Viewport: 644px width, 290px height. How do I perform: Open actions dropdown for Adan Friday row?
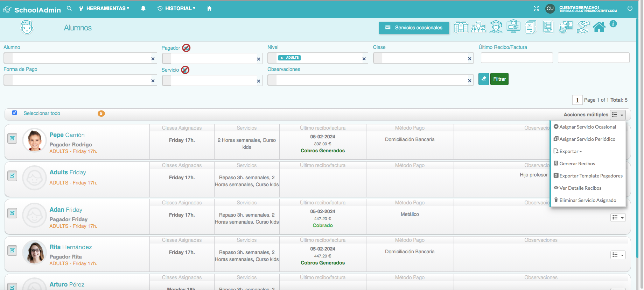[x=618, y=218]
